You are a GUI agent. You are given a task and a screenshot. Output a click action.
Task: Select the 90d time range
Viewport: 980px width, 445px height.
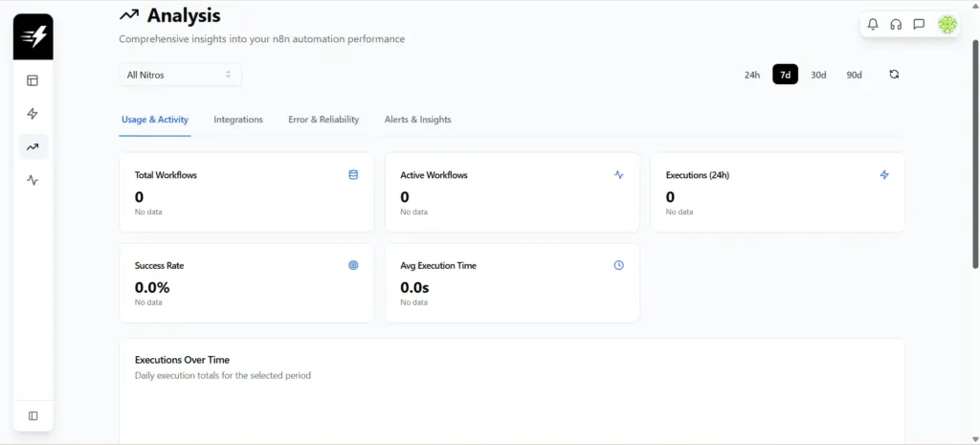854,75
